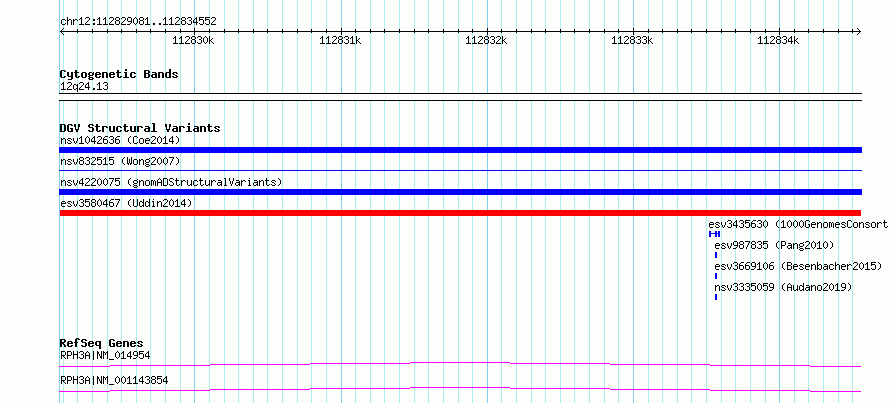This screenshot has height=403, width=890.
Task: Click the chr12:112829081..112834552 coordinates text
Action: pyautogui.click(x=138, y=22)
